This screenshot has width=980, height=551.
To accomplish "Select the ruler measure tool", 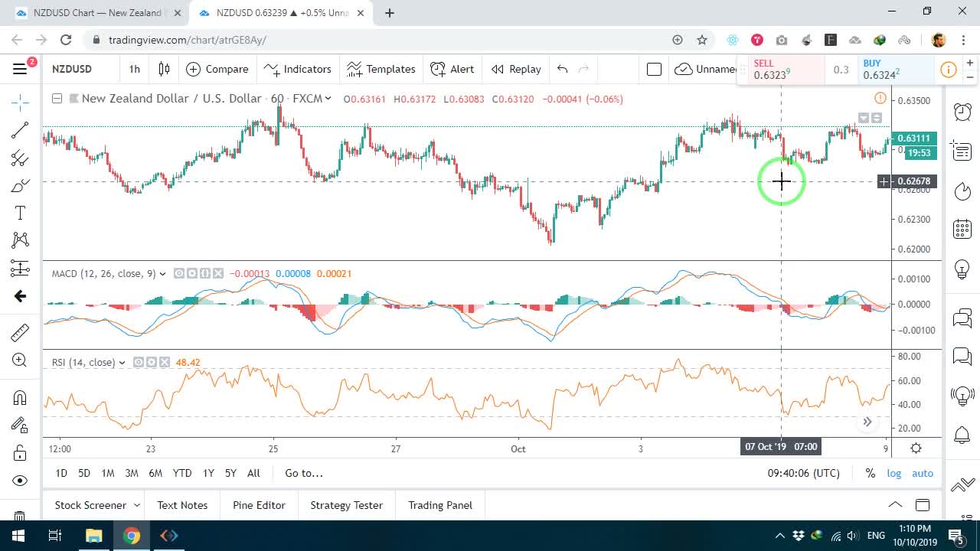I will (x=20, y=332).
